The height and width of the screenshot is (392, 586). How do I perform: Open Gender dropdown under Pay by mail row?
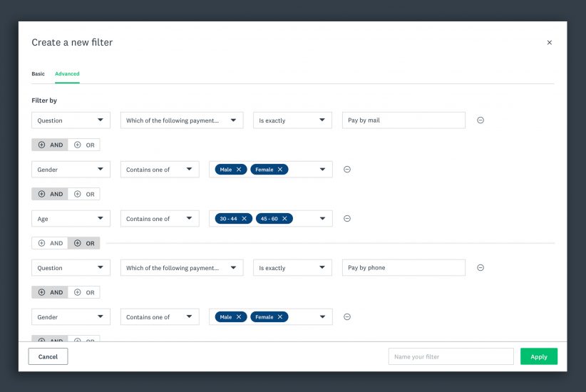tap(71, 170)
